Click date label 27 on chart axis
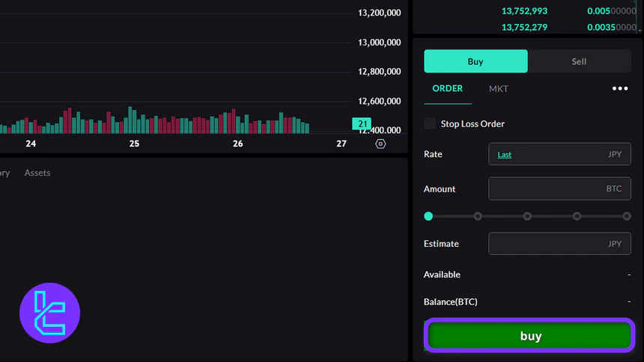 (x=341, y=144)
